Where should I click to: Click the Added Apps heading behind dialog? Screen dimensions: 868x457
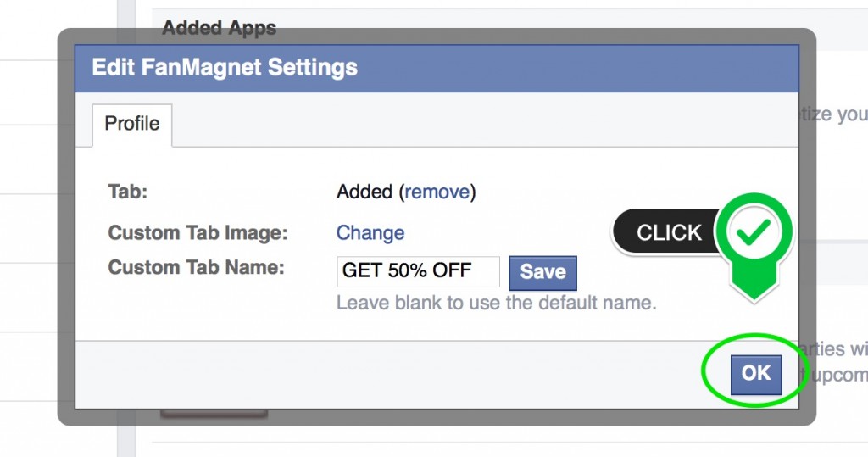click(x=220, y=27)
